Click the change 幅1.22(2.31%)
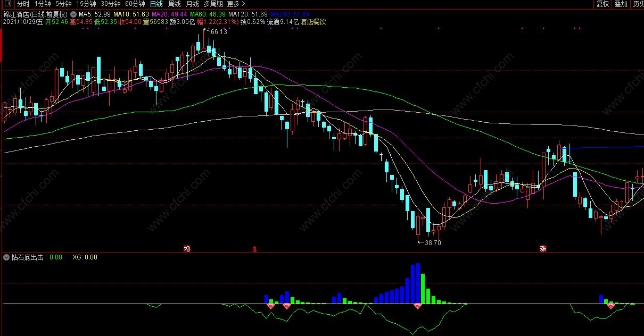This screenshot has width=644, height=336. tap(217, 22)
